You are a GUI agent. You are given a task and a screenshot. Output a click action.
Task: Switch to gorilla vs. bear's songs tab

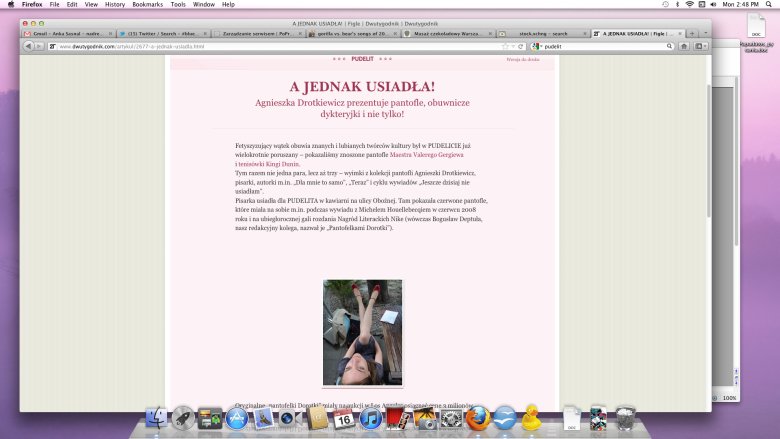coord(352,34)
